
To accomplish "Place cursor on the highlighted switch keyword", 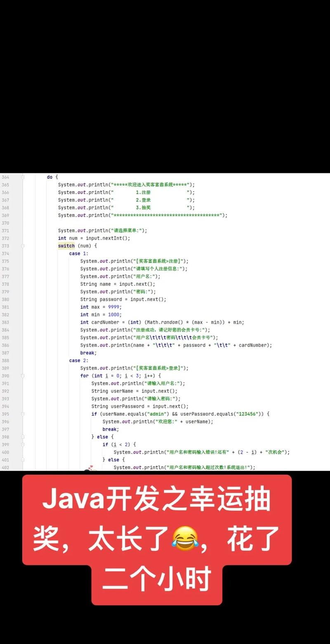I will click(66, 246).
